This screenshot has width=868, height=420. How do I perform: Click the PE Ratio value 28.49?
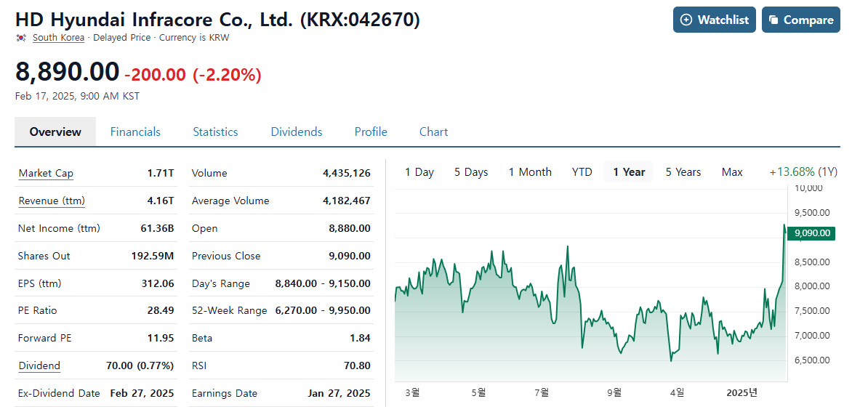161,310
